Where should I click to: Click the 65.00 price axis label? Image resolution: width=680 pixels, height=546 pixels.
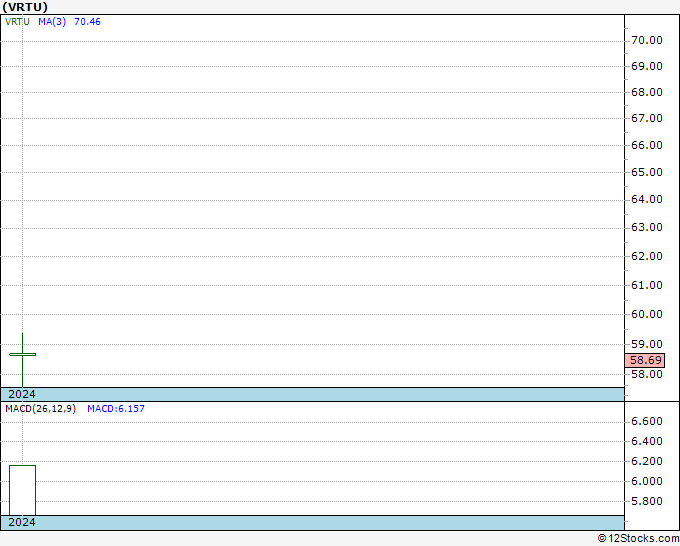coord(647,172)
